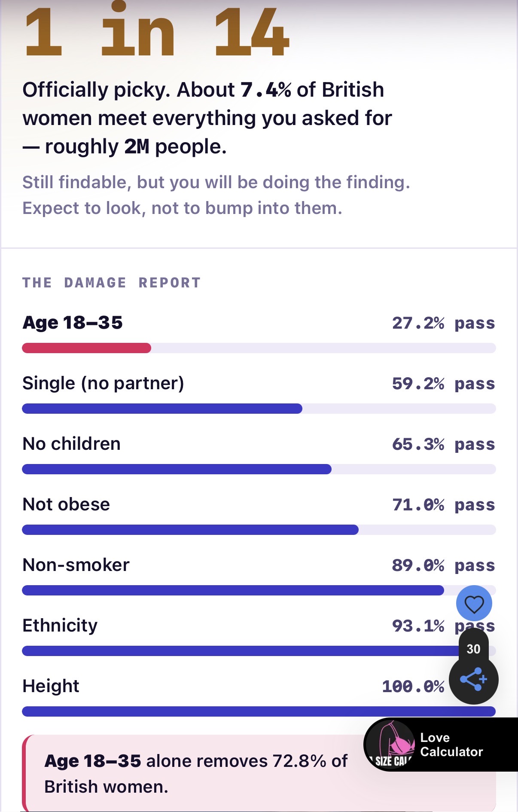The image size is (518, 812).
Task: Click the Single (no partner) progress bar
Action: tap(259, 409)
